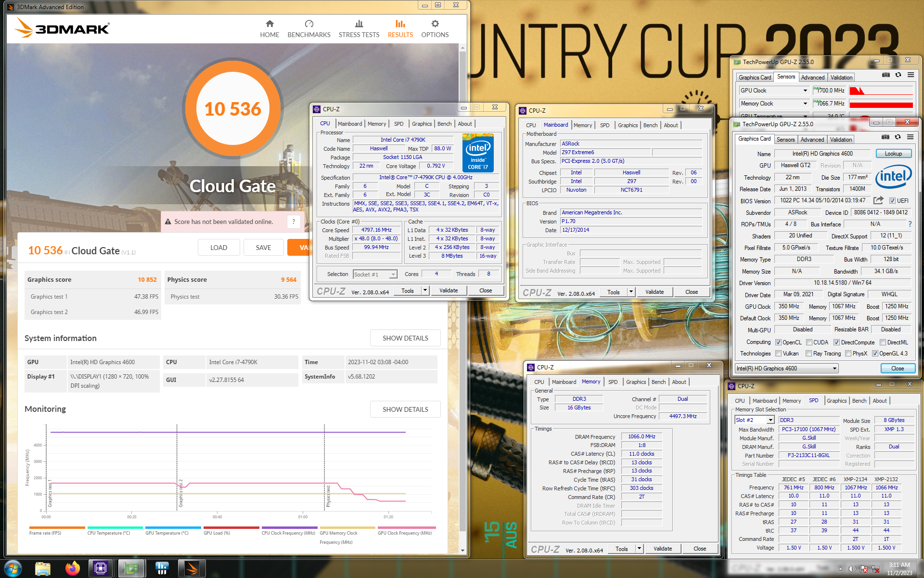Open Tools dropdown arrow in CPU-Z Memory window

pos(639,549)
